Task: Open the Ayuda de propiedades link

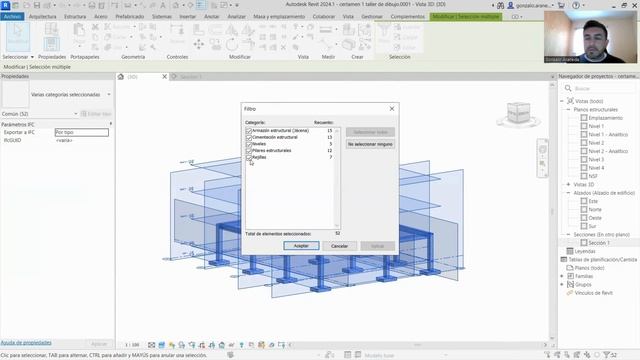Action: point(26,343)
